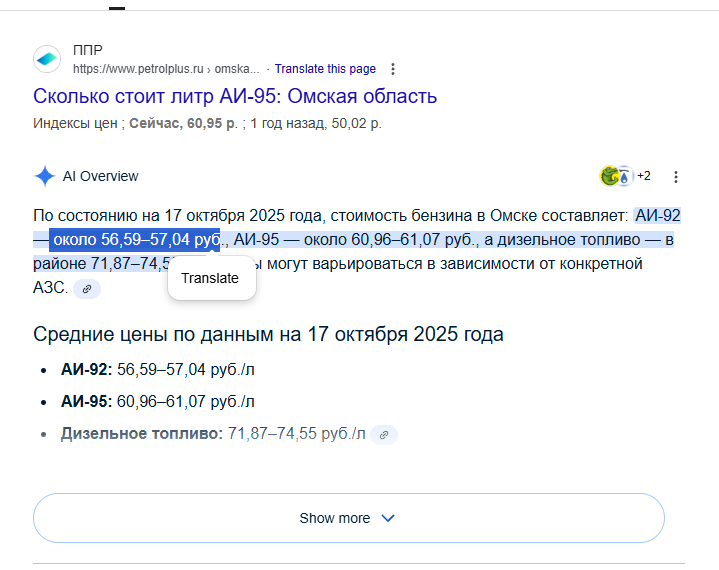719x570 pixels.
Task: Open the three-dot menu beside Translate this page
Action: click(393, 69)
